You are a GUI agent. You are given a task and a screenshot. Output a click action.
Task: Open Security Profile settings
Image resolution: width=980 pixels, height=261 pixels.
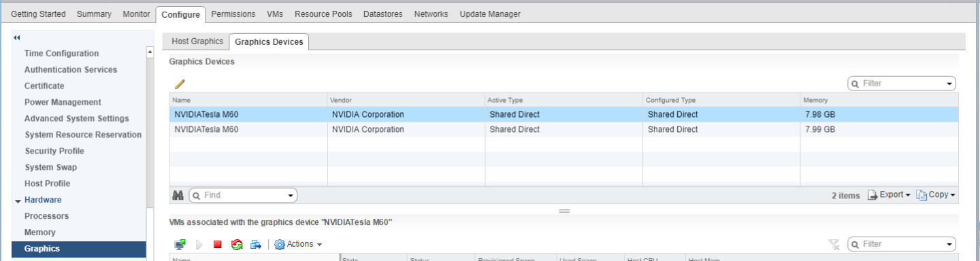(x=54, y=152)
